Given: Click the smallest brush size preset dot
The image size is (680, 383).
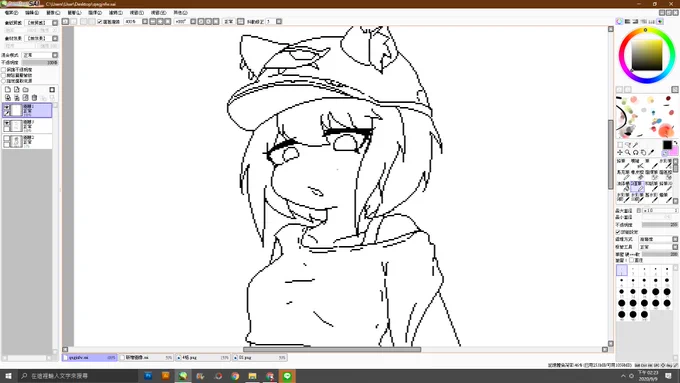Looking at the screenshot, I should point(621,270).
